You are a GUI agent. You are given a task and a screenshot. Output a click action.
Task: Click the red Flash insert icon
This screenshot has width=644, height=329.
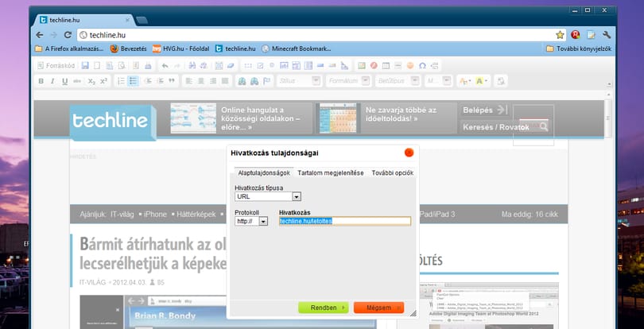374,66
